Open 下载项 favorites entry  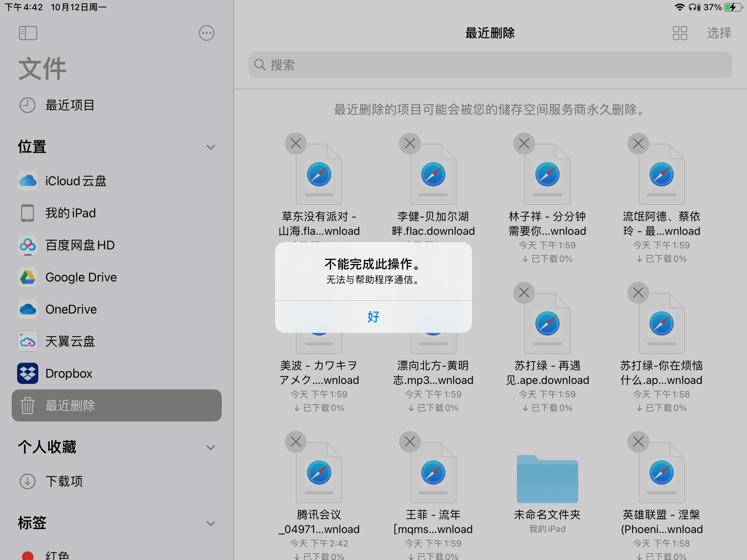pyautogui.click(x=64, y=481)
